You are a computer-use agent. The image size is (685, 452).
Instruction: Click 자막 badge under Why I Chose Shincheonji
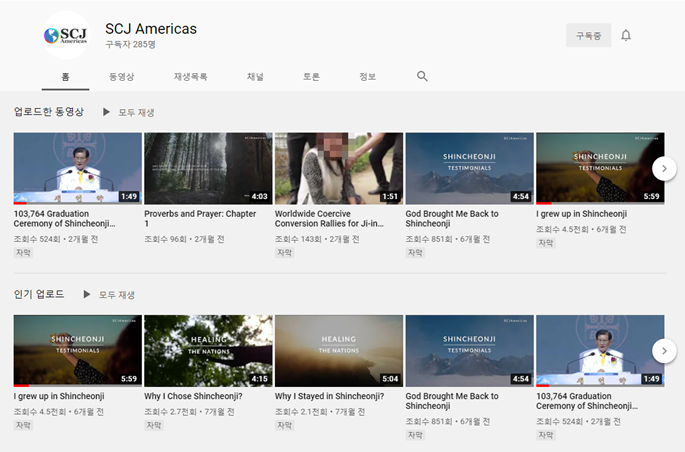point(154,425)
